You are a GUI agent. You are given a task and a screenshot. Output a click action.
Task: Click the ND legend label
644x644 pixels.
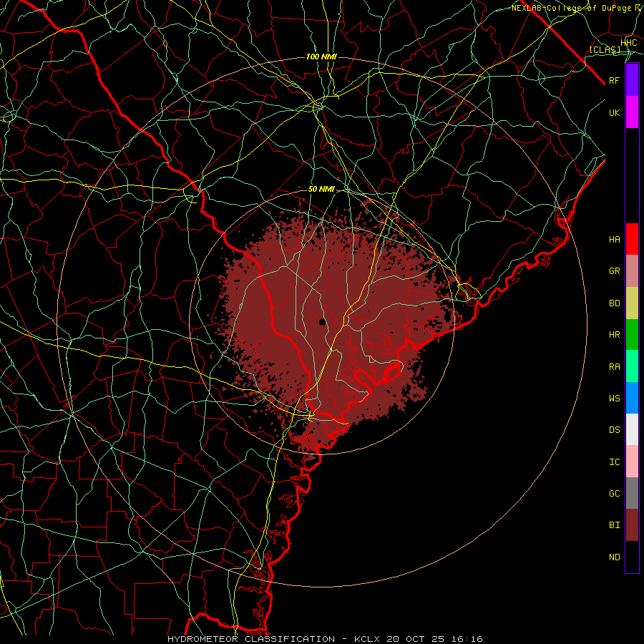coord(615,557)
